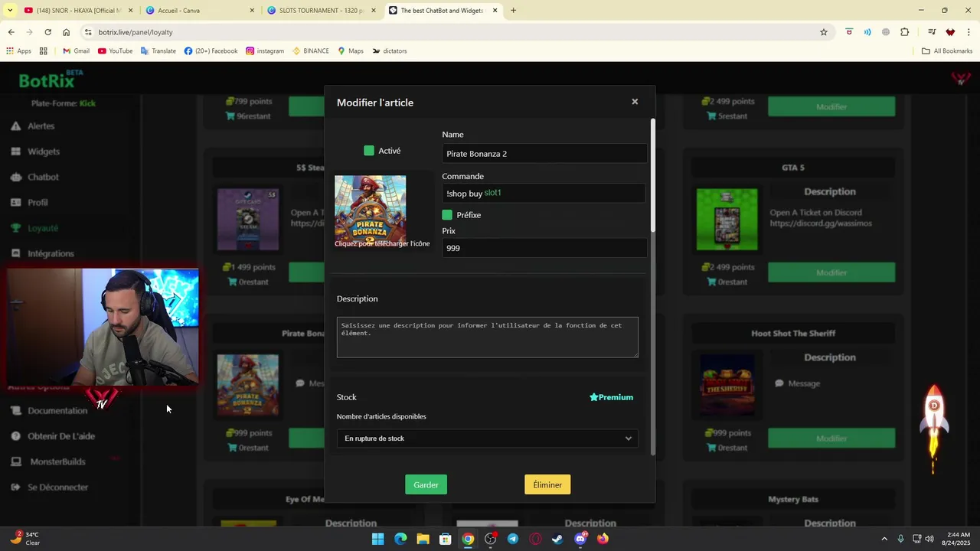Click the Prix field showing 999
980x551 pixels.
(544, 248)
